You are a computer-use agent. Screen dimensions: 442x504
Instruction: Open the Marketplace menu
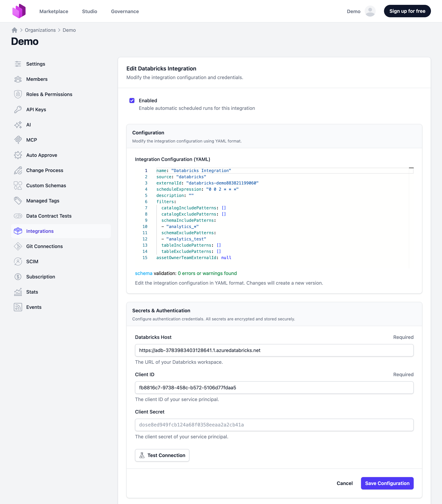pos(54,11)
